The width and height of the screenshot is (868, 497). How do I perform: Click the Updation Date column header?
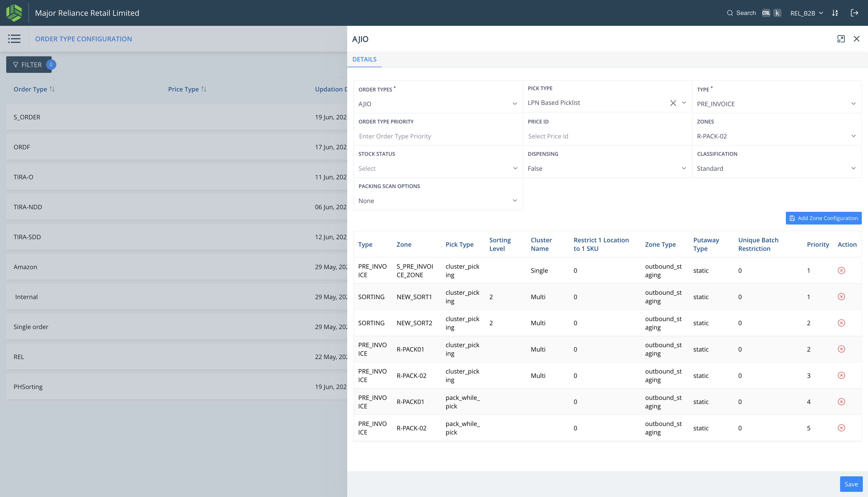click(331, 89)
